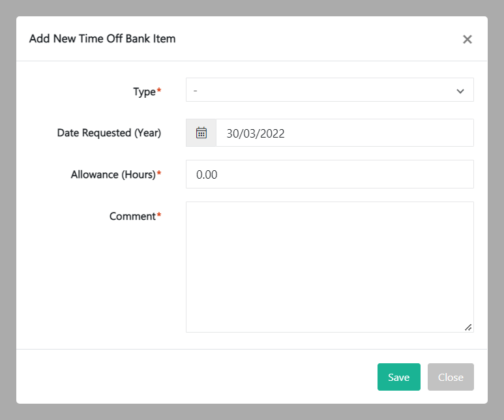Click the Date Requested (Year) label

109,133
